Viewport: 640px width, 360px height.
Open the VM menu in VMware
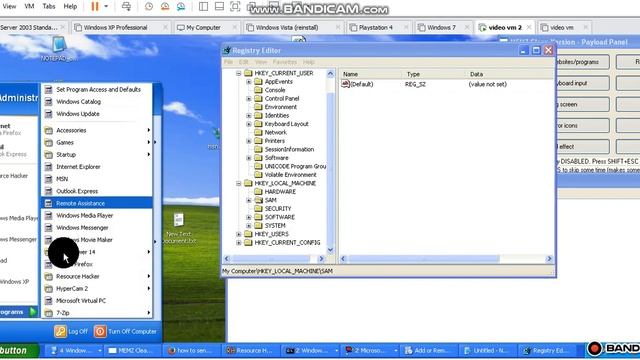29,6
